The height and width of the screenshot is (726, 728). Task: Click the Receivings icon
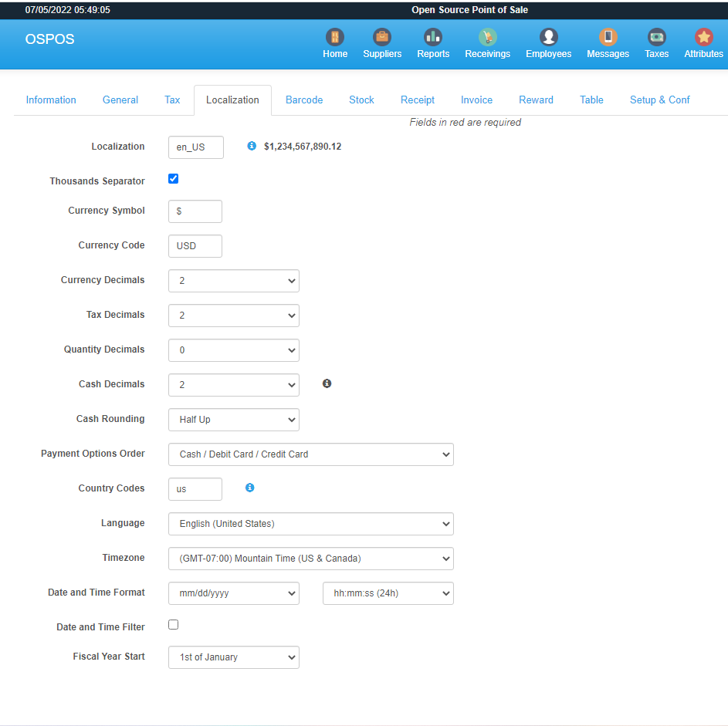(x=487, y=42)
